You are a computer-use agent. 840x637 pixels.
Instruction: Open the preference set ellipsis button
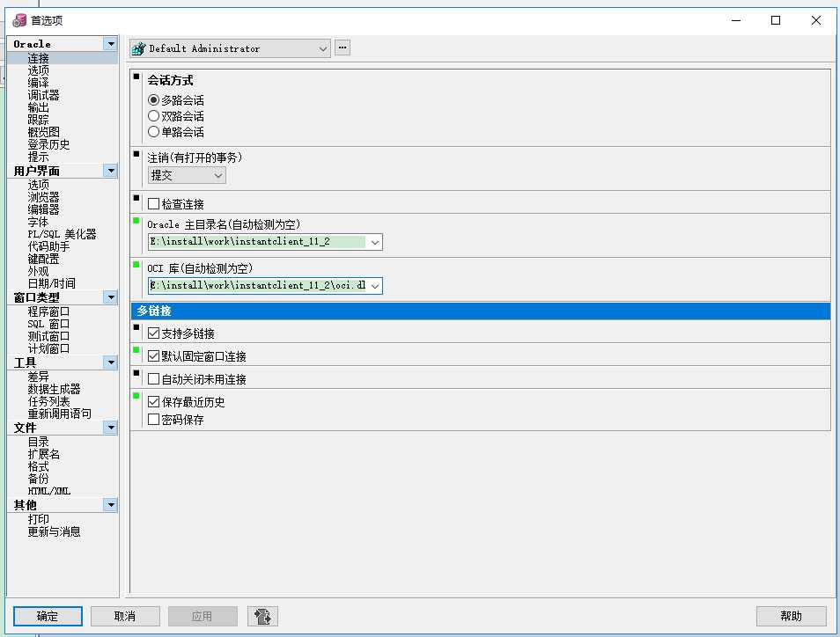pyautogui.click(x=343, y=48)
